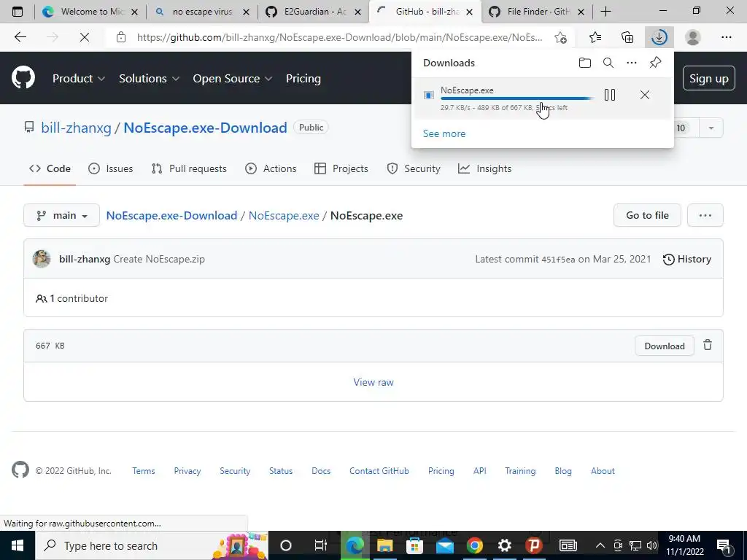Add this page to favorites star

[560, 37]
